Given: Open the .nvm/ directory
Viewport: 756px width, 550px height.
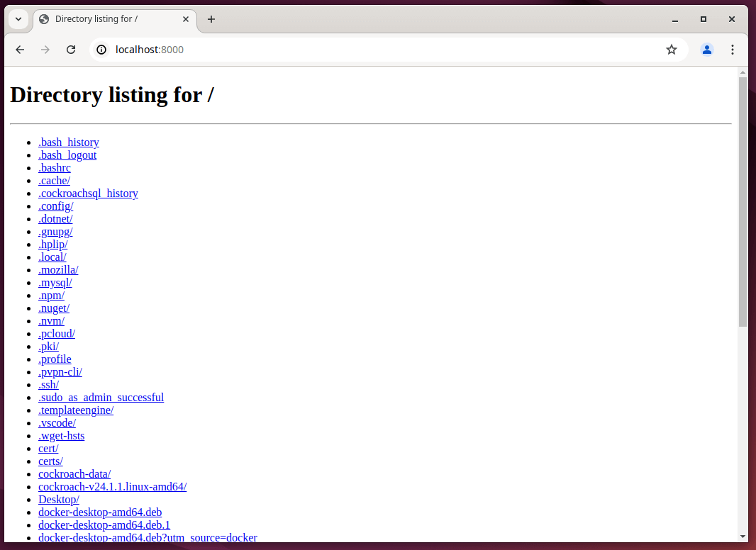Looking at the screenshot, I should pyautogui.click(x=52, y=321).
